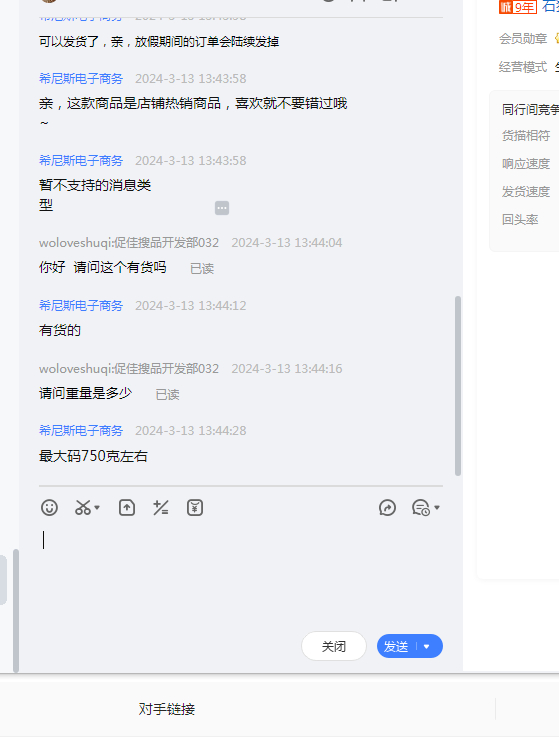This screenshot has height=739, width=559.
Task: Click the forward arrow circle icon
Action: [387, 508]
